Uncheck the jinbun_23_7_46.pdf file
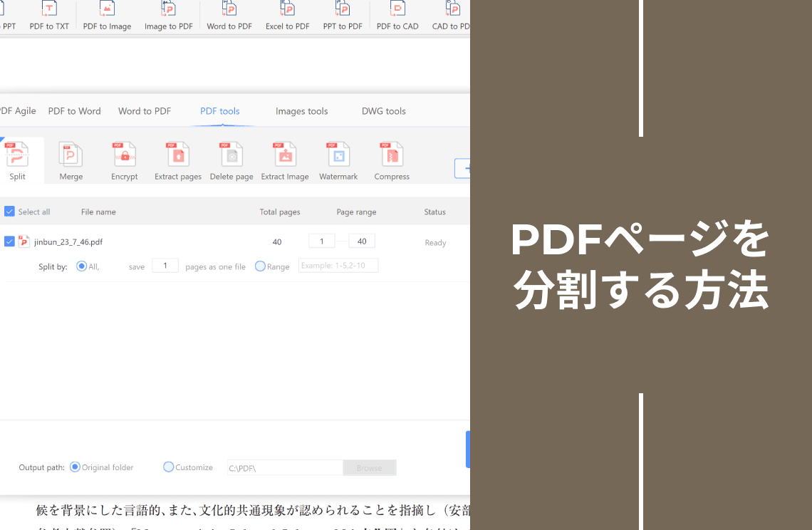Viewport: 812px width, 530px height. click(x=9, y=241)
